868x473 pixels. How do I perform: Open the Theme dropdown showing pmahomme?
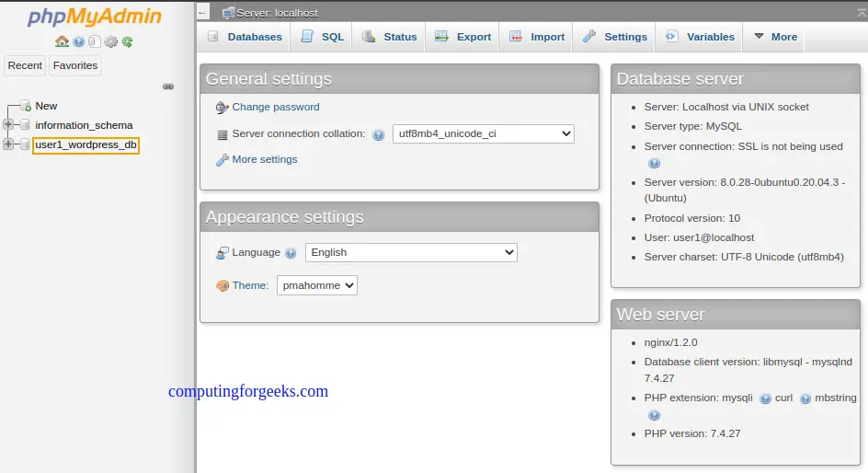click(316, 285)
